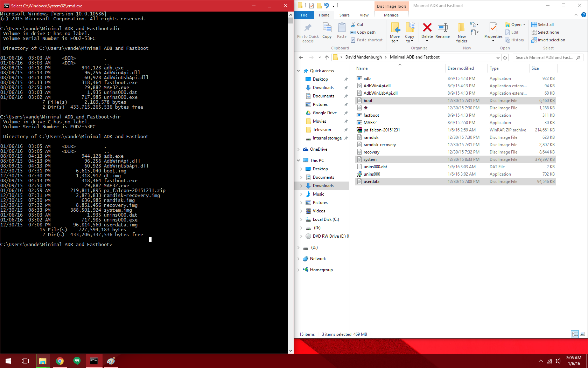Click Select all in ribbon
The height and width of the screenshot is (368, 588).
tap(542, 25)
